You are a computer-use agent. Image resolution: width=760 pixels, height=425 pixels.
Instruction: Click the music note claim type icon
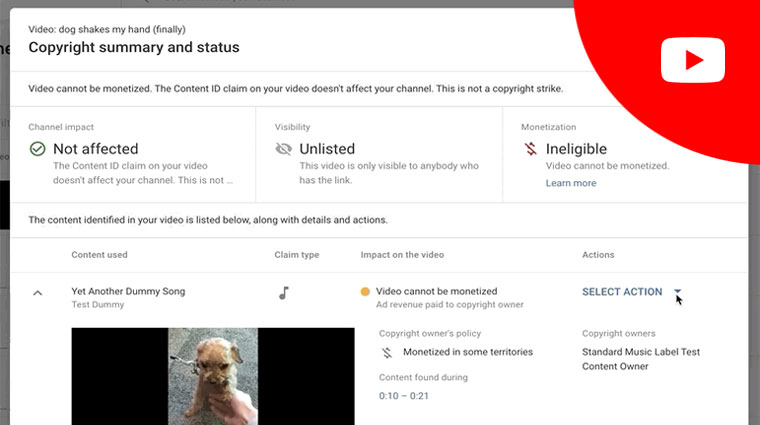[284, 292]
